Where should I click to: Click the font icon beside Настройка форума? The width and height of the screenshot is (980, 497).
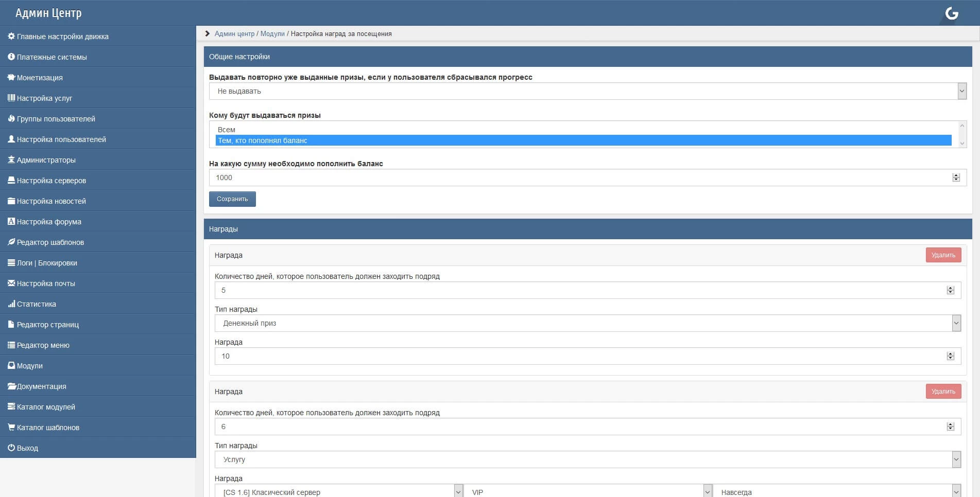11,222
